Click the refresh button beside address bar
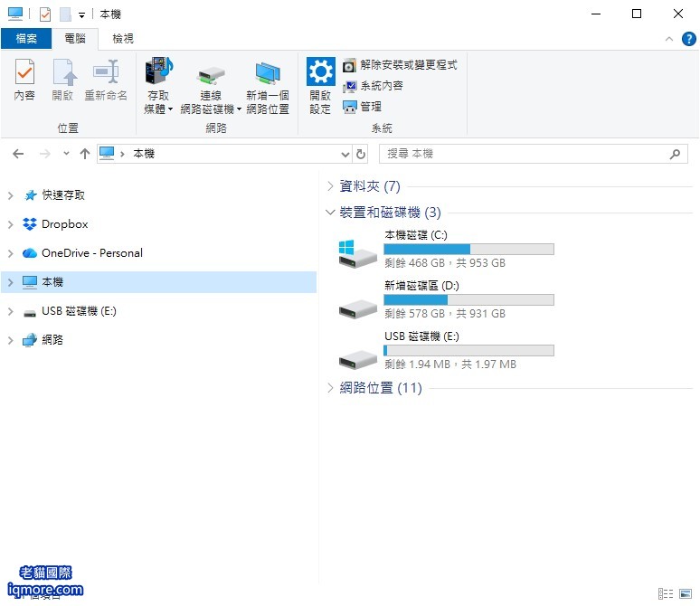Screen dimensions: 700x606 (x=361, y=154)
